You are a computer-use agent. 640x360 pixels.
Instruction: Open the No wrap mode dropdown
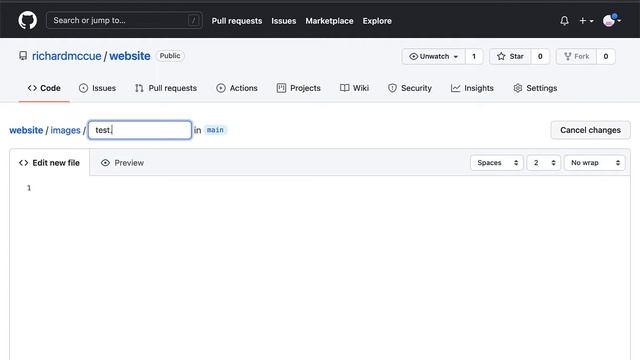595,163
